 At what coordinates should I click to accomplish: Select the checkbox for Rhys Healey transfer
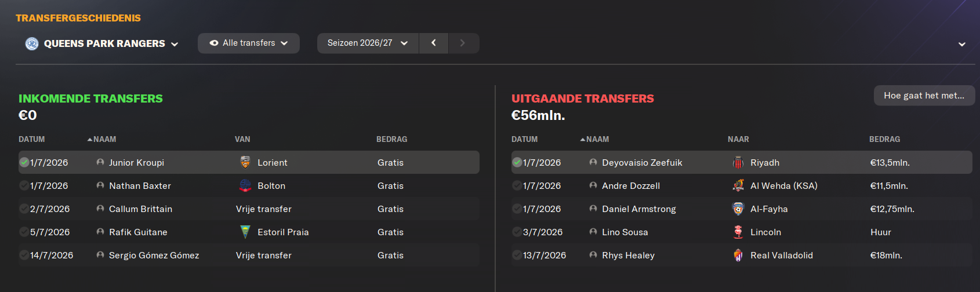(517, 255)
